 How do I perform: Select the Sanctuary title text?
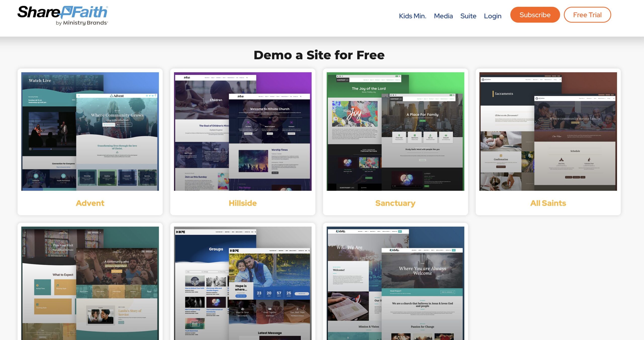coord(395,203)
